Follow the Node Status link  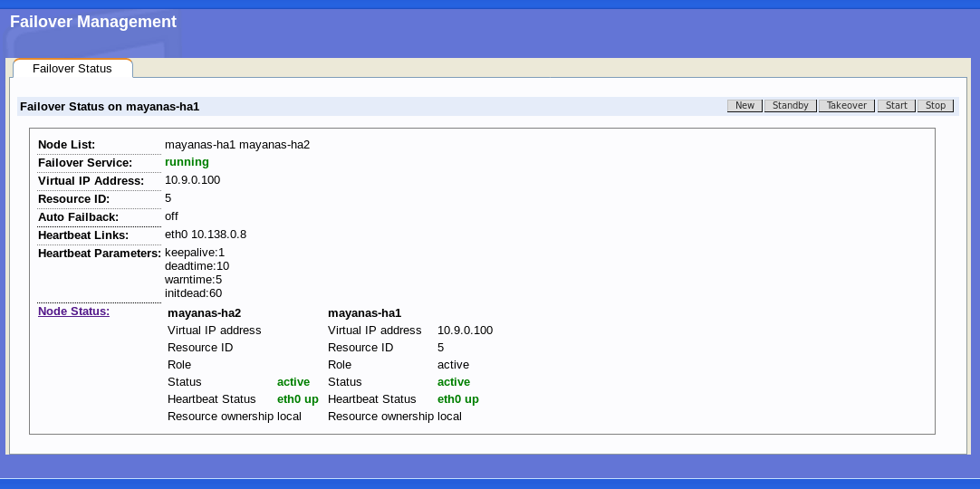(73, 312)
